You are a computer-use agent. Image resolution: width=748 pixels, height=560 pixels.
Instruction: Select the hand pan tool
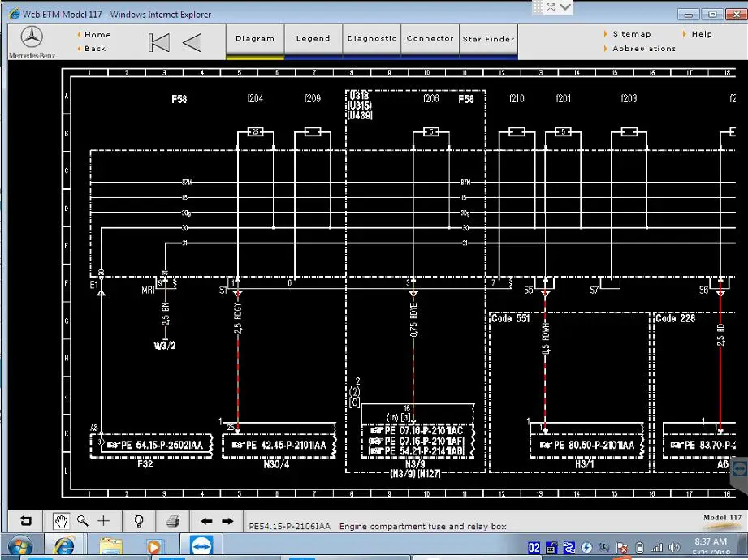tap(61, 521)
